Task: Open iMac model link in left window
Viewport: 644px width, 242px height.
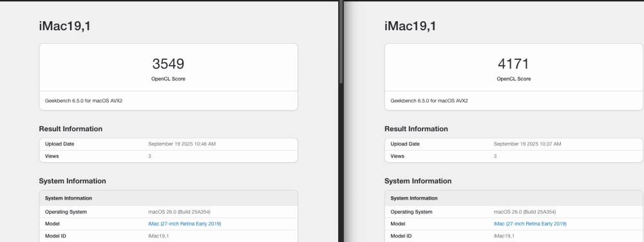Action: click(x=184, y=224)
